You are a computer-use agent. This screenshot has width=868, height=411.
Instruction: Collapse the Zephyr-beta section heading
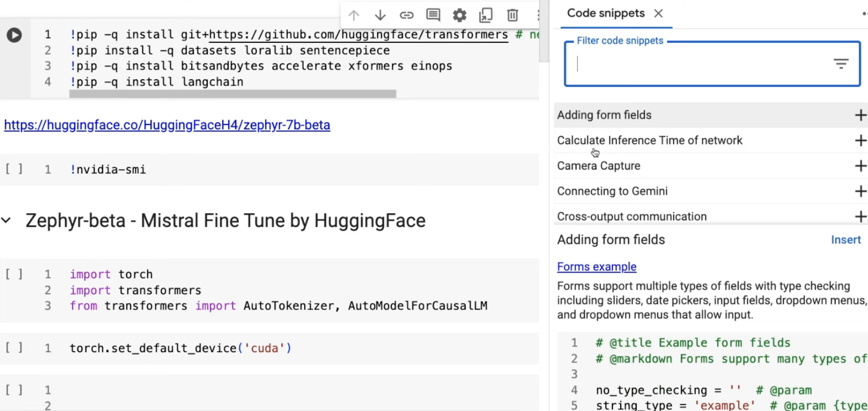(x=6, y=221)
